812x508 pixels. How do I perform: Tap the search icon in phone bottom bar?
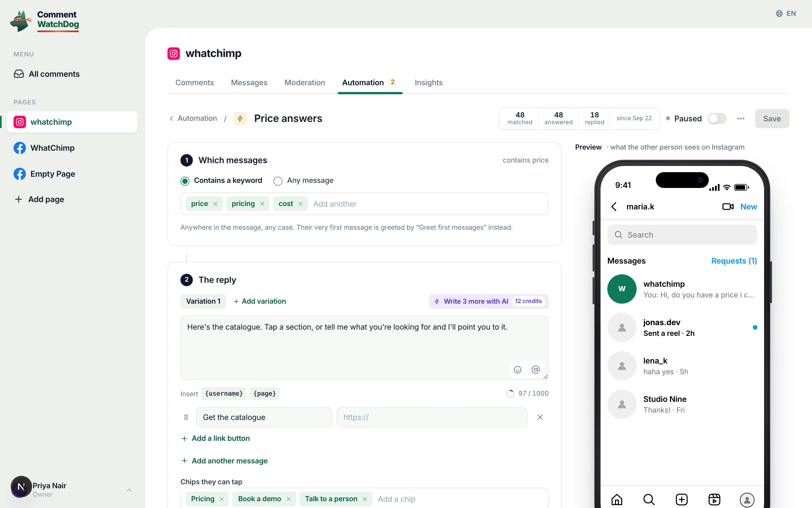(649, 500)
